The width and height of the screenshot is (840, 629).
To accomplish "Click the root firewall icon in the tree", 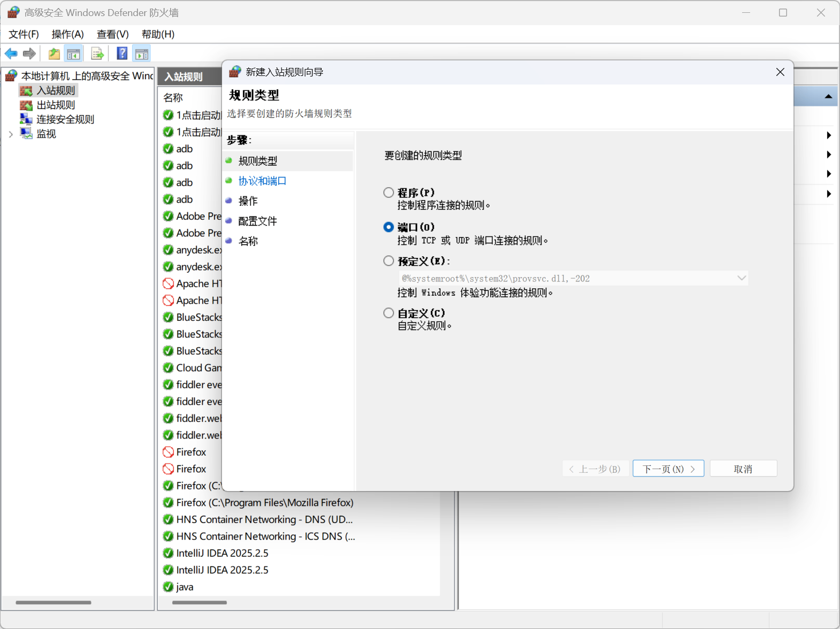I will click(x=11, y=75).
